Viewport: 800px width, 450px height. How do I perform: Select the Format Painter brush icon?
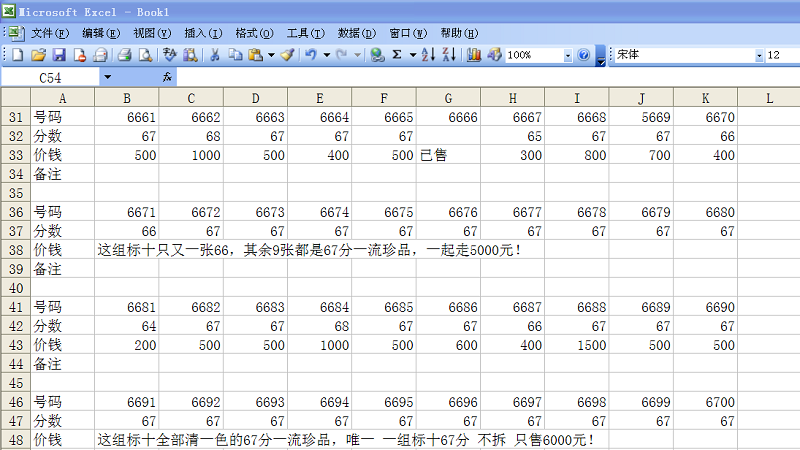(287, 55)
